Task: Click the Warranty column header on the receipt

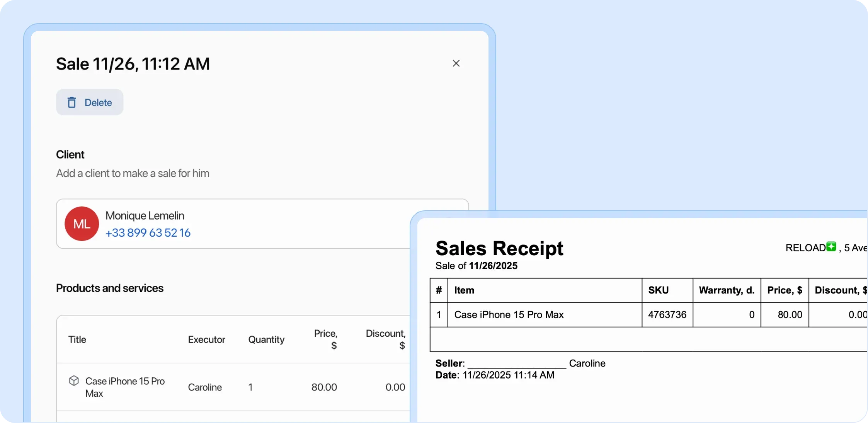Action: click(726, 290)
